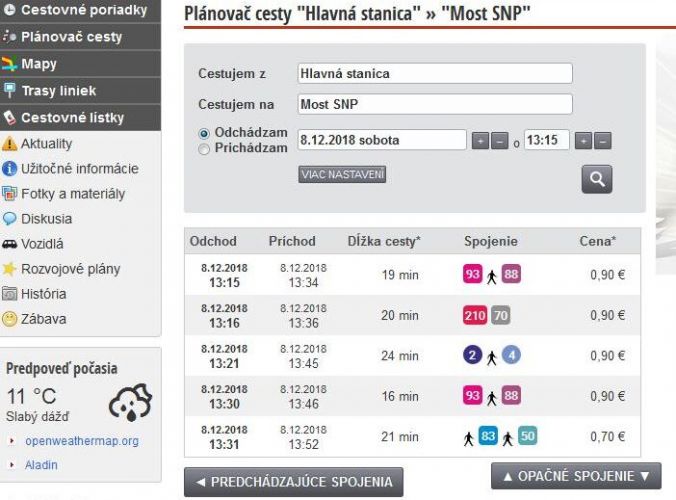Click the OPAČNÉ SPOJENIE button

click(x=576, y=476)
